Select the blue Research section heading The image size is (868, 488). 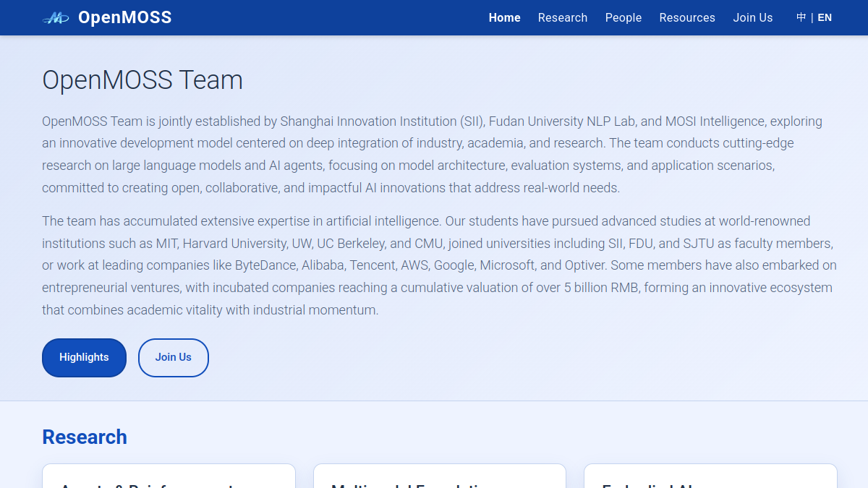tap(85, 437)
